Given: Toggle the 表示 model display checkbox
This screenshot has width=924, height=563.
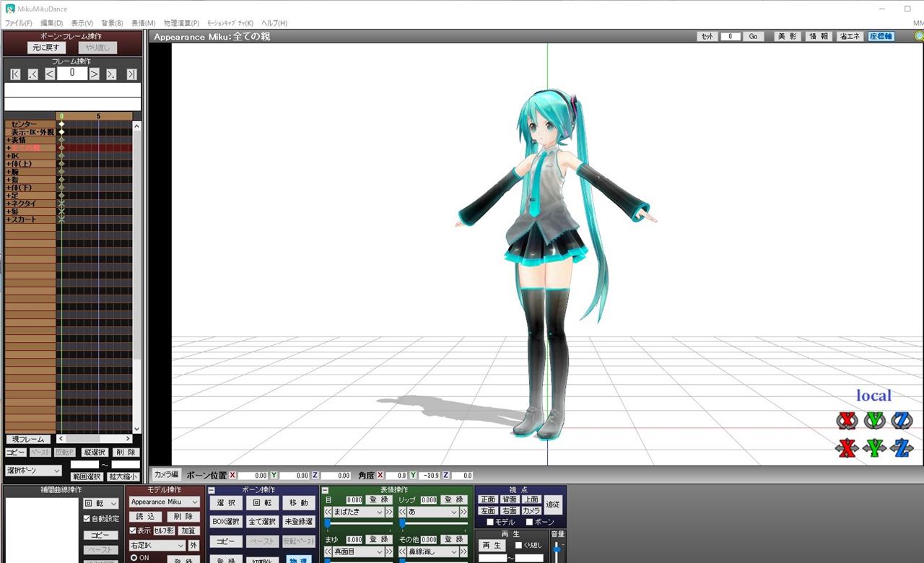Looking at the screenshot, I should point(132,531).
